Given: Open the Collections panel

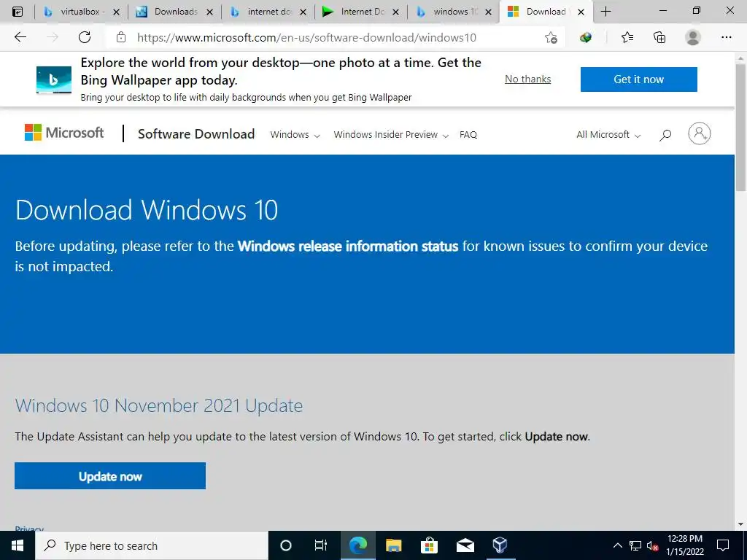Looking at the screenshot, I should click(659, 37).
